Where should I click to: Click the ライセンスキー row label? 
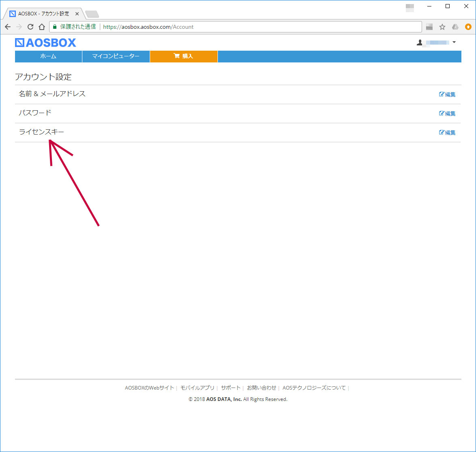coord(41,132)
